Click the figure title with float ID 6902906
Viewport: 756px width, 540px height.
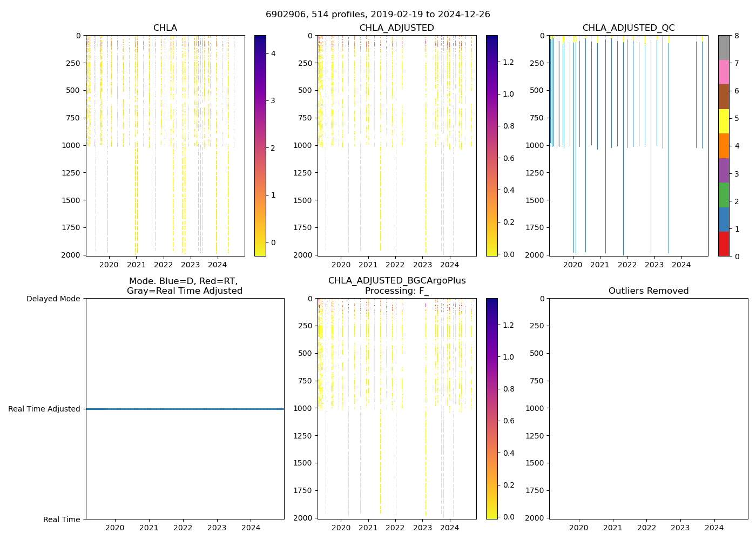click(378, 15)
